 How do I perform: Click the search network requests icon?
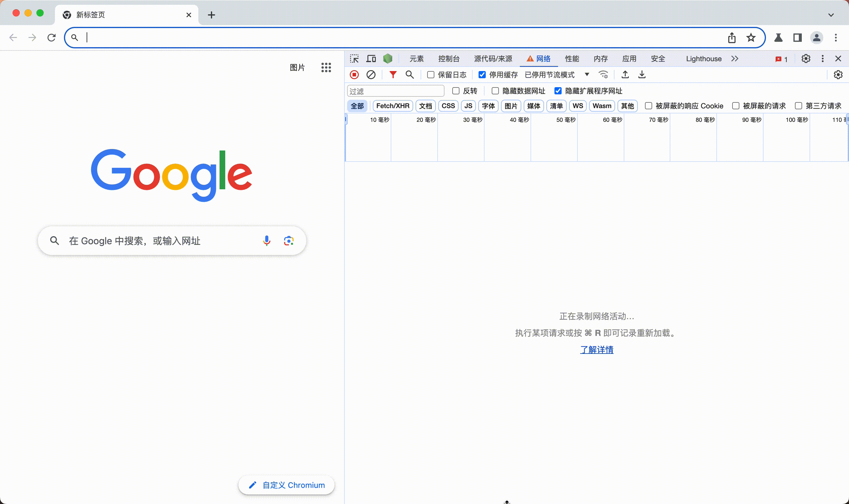(410, 74)
